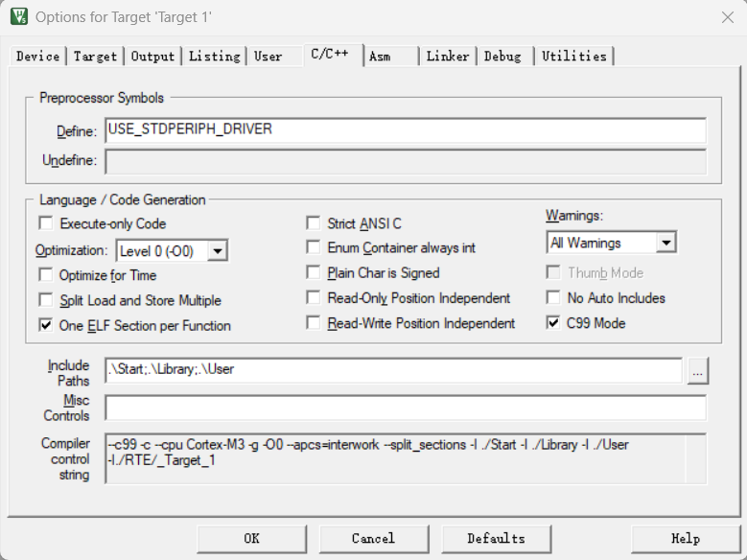Go to the Output tab
The image size is (747, 560).
pyautogui.click(x=152, y=57)
